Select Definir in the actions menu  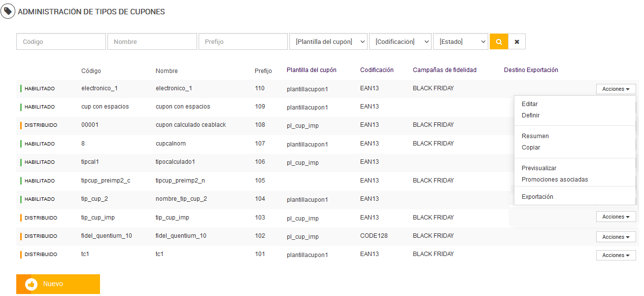click(x=531, y=115)
